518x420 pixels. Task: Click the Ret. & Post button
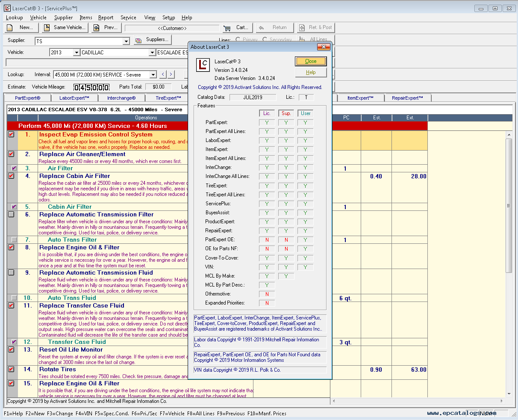[316, 27]
